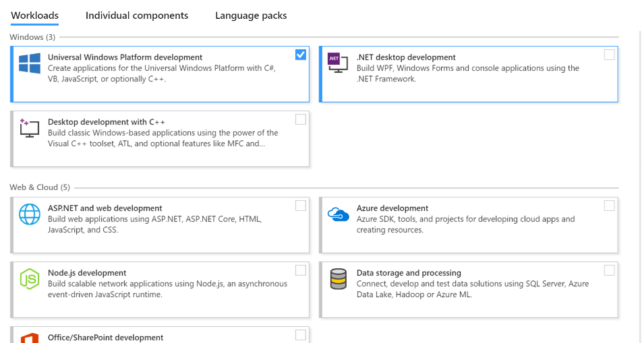Click the Azure development cloud icon
644x343 pixels.
[x=338, y=214]
